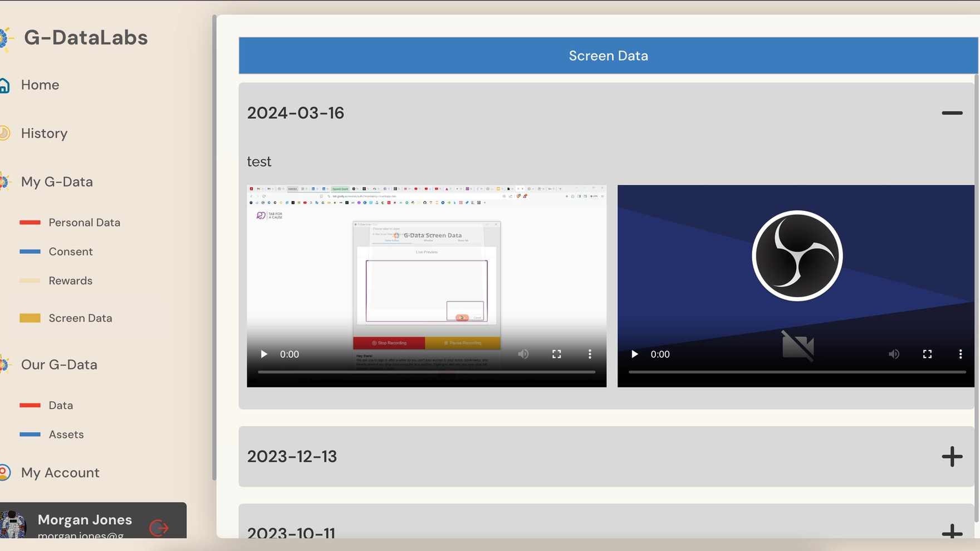Seek in the OBS video progress bar

pos(797,372)
